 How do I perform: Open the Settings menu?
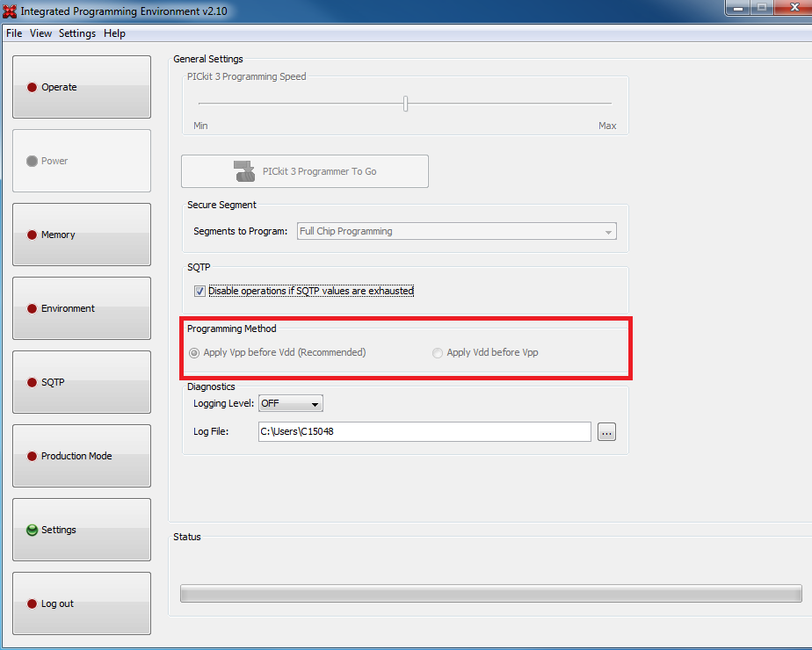[77, 33]
